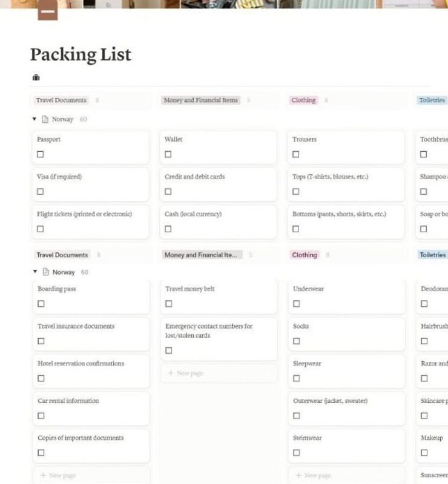Image resolution: width=448 pixels, height=484 pixels.
Task: Check the Toothbrush checkbox
Action: coord(423,154)
